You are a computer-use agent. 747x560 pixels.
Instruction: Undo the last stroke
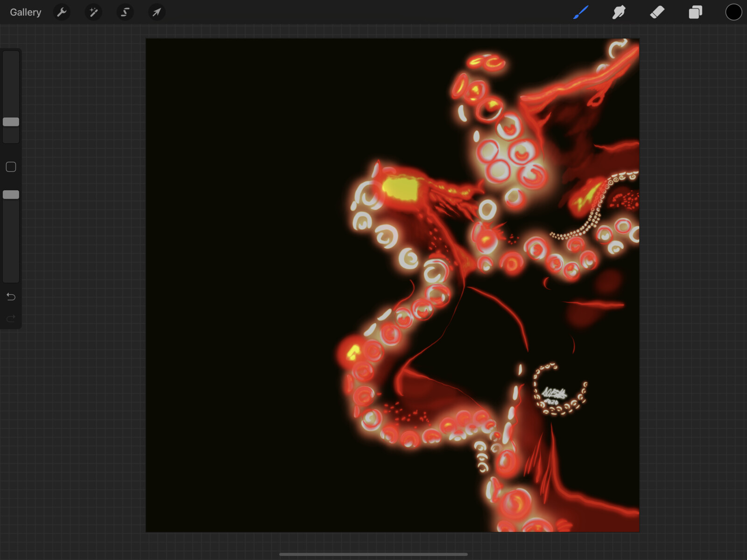click(x=11, y=297)
